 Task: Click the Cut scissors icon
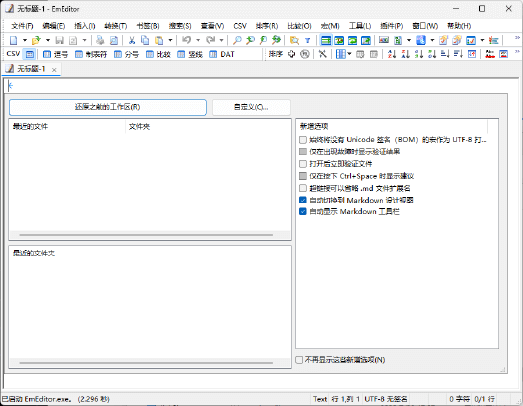coord(132,40)
